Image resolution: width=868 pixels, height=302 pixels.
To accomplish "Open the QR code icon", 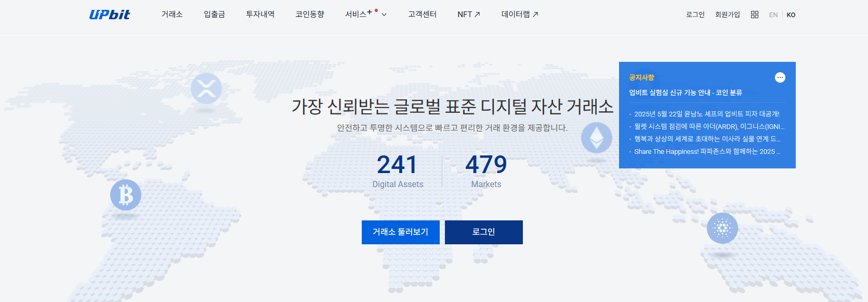I will click(x=755, y=15).
